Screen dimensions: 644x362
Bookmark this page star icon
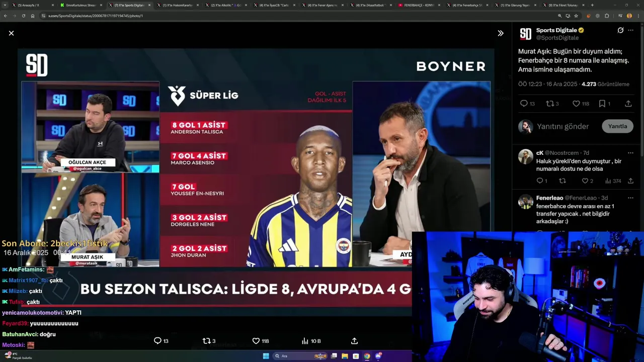(576, 16)
